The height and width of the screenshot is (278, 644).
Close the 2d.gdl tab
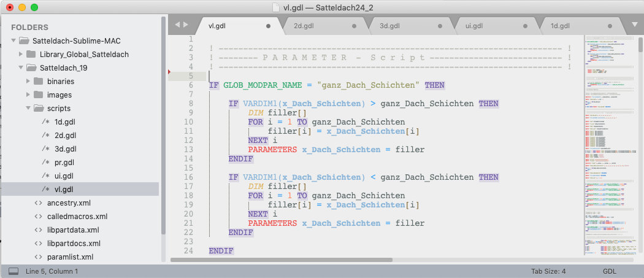click(354, 26)
